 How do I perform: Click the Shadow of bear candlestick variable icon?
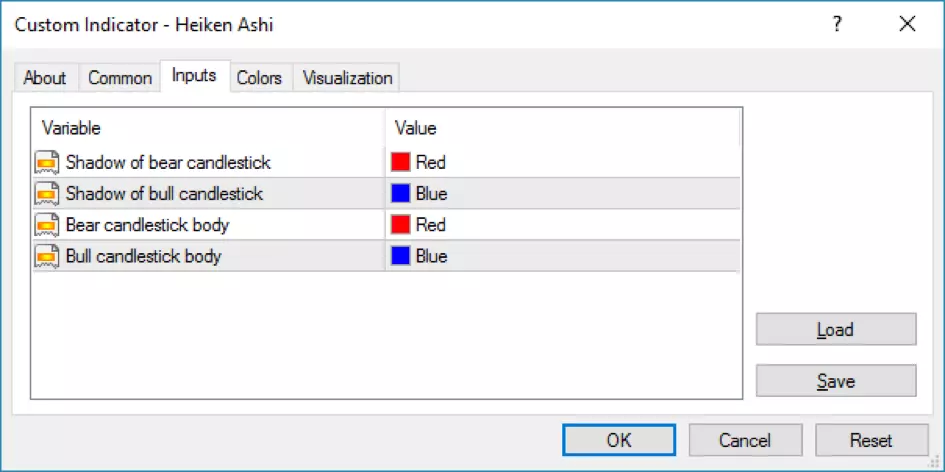pos(47,163)
